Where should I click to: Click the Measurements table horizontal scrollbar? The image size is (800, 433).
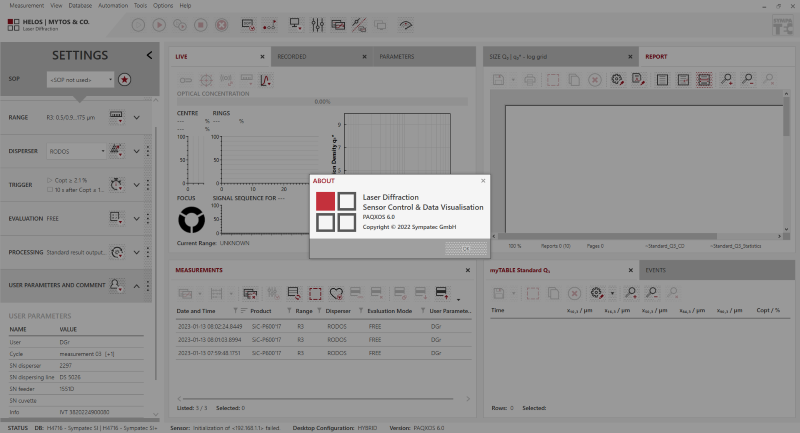[318, 399]
